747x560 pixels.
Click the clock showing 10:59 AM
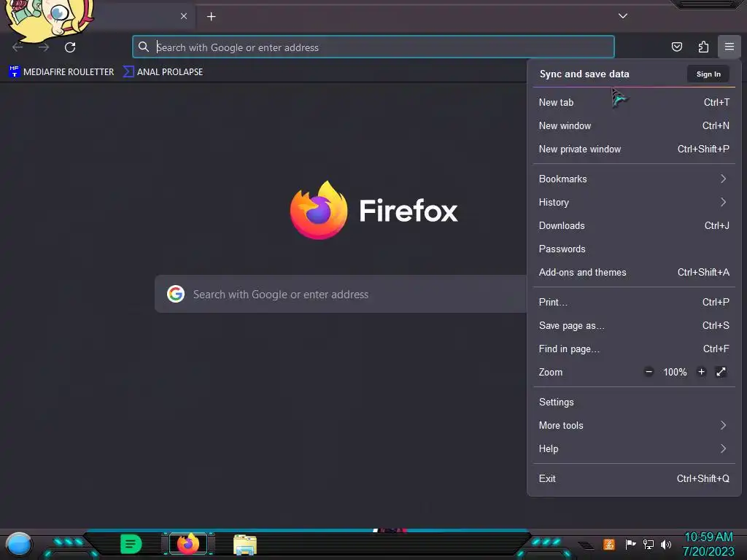(x=708, y=537)
